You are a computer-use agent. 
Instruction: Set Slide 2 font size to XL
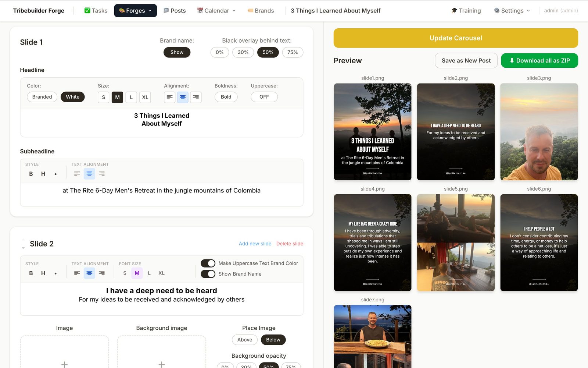click(161, 273)
